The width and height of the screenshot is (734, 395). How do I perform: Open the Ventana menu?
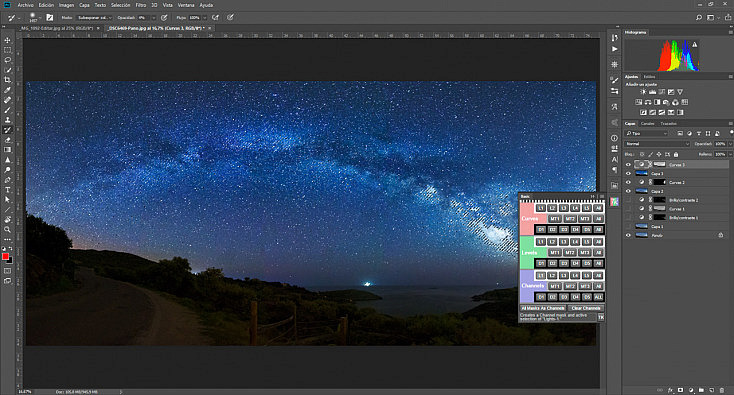pos(186,5)
